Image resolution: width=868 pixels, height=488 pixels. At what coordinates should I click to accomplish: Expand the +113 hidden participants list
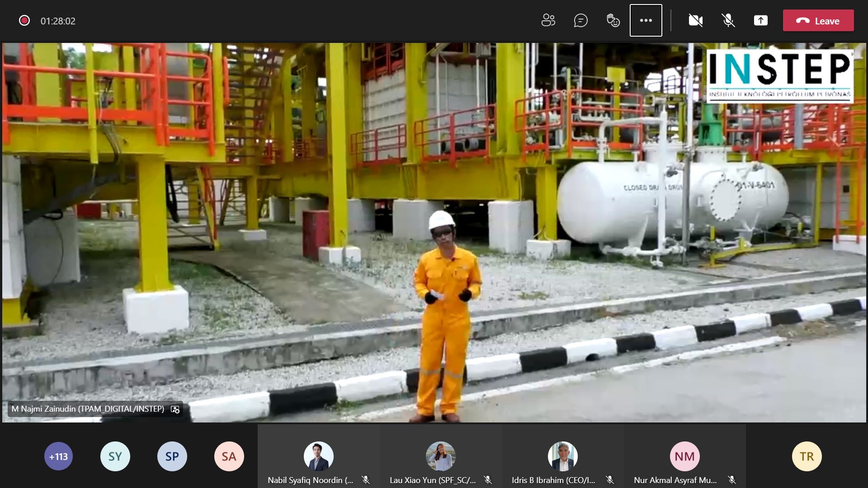coord(58,456)
